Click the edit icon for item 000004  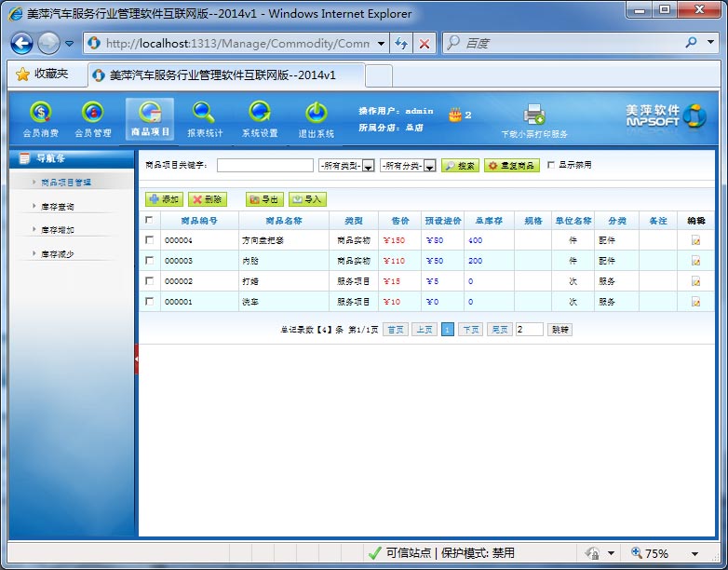pos(695,240)
